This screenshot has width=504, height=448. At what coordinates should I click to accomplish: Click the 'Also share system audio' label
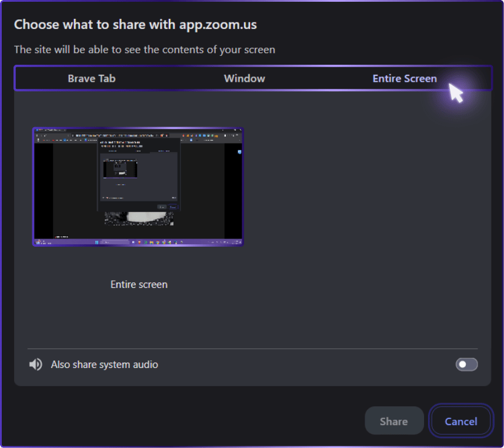105,364
